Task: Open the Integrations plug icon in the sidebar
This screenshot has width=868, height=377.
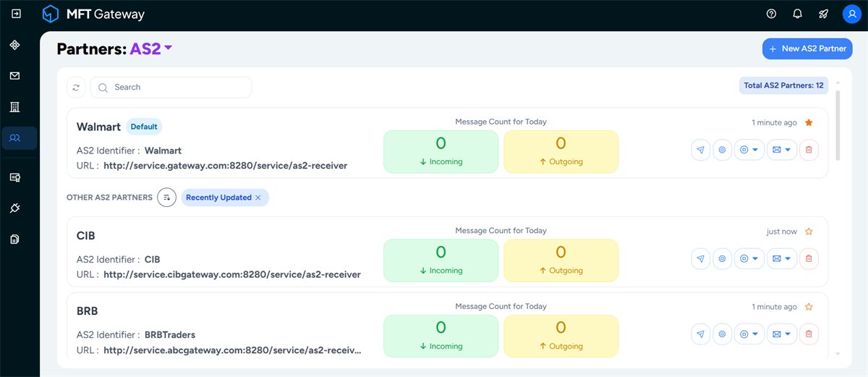Action: point(14,208)
